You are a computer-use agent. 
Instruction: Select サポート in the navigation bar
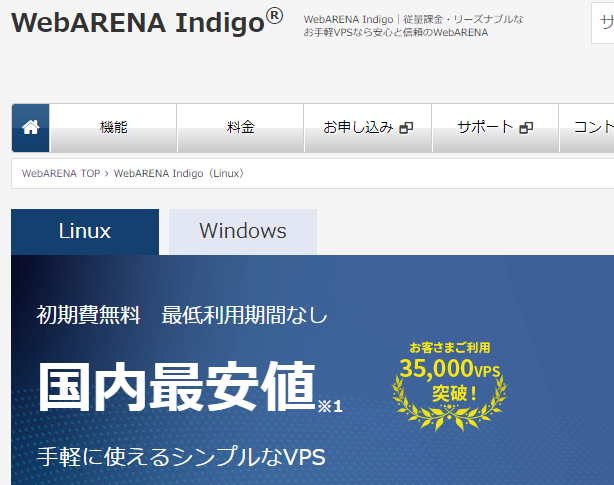pyautogui.click(x=485, y=128)
